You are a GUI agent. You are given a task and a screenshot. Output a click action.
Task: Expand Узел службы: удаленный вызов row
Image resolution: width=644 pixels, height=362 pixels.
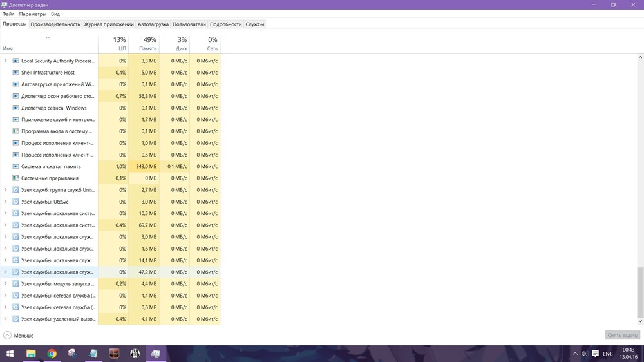(5, 319)
